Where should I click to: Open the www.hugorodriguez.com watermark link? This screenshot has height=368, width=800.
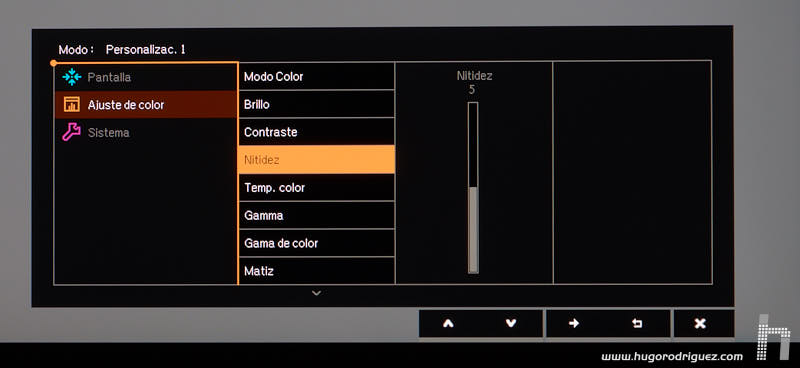[671, 357]
